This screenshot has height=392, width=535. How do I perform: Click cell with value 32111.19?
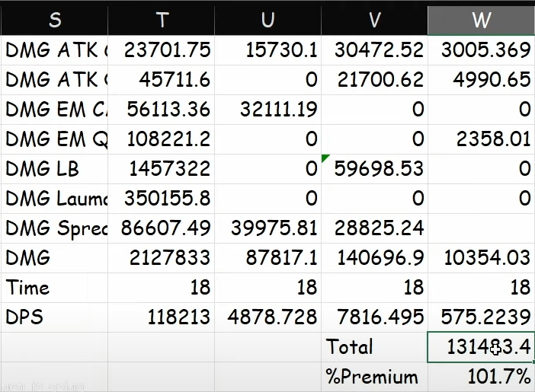coord(267,110)
